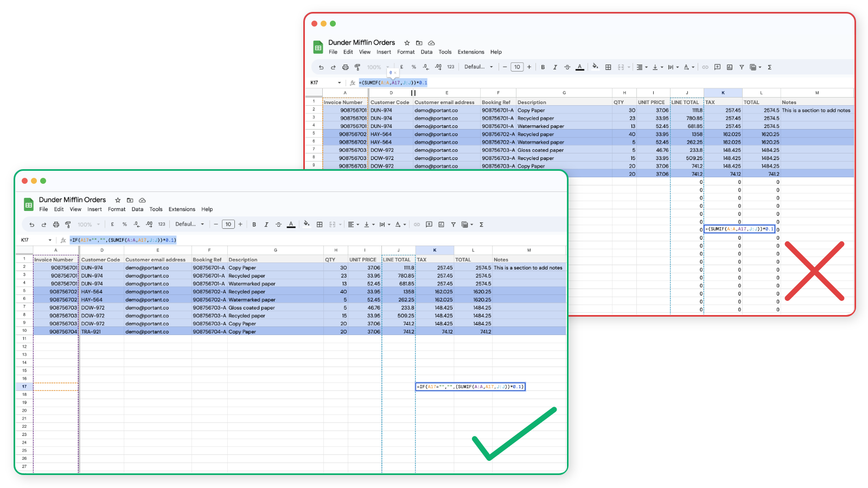
Task: Select row 17 header in front window
Action: [x=24, y=387]
